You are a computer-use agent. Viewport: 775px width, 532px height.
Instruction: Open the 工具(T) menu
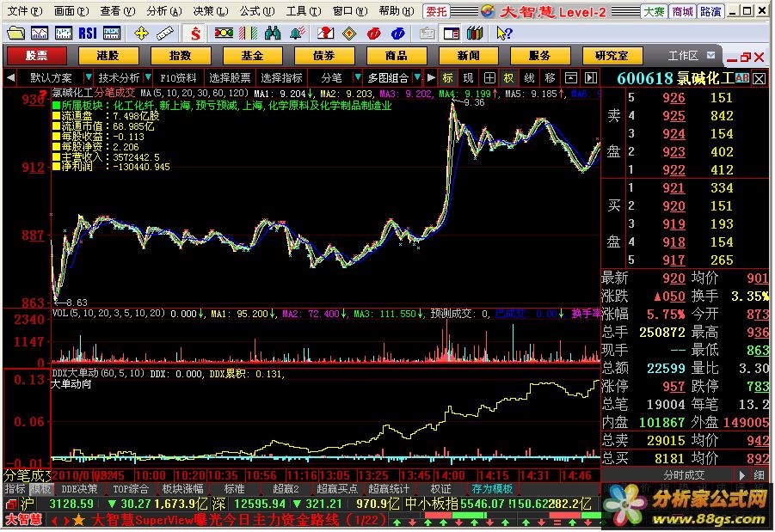[x=304, y=11]
